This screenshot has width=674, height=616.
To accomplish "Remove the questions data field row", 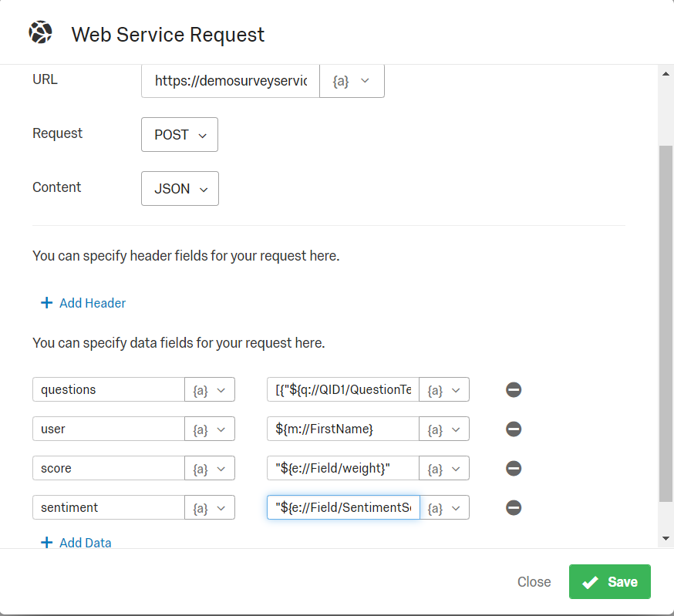I will coord(514,389).
